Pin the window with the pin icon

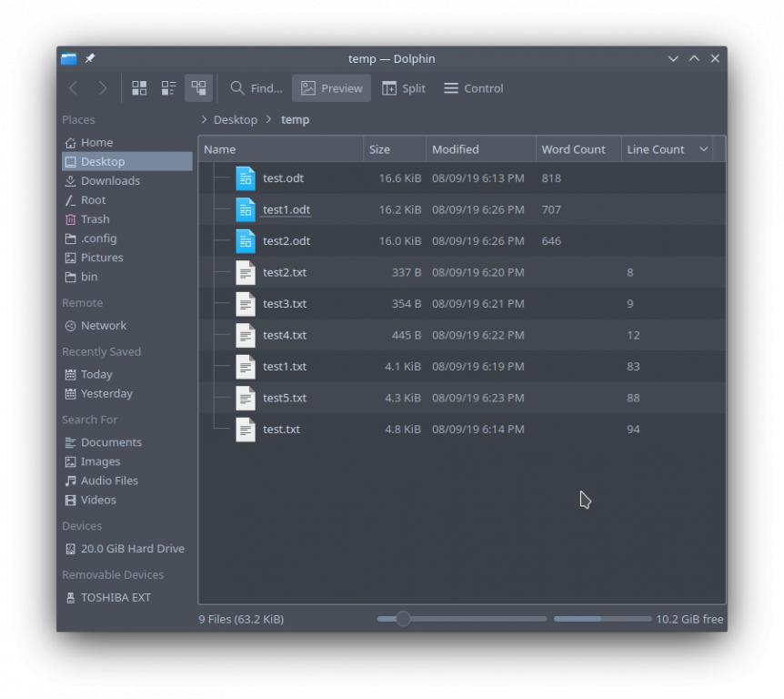point(90,59)
